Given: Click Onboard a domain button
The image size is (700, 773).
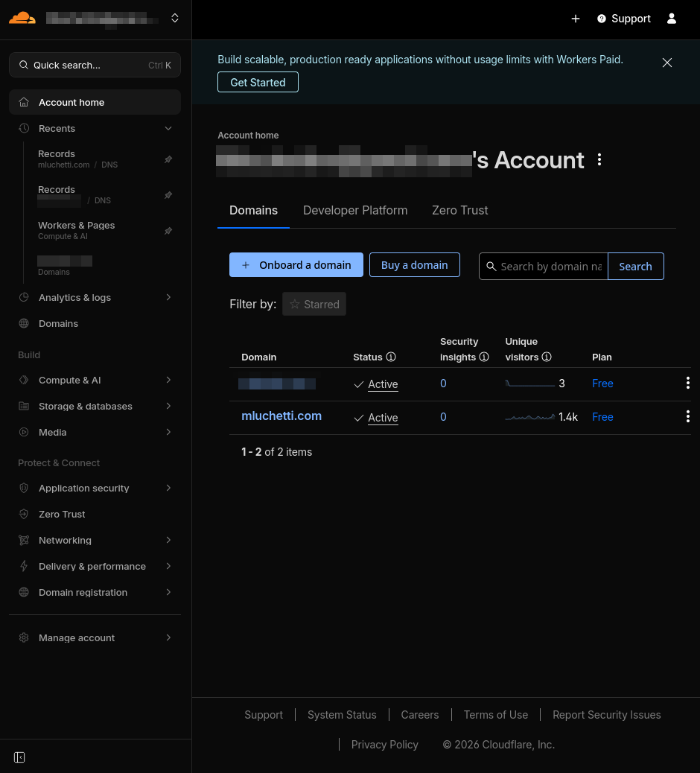Looking at the screenshot, I should pos(296,265).
